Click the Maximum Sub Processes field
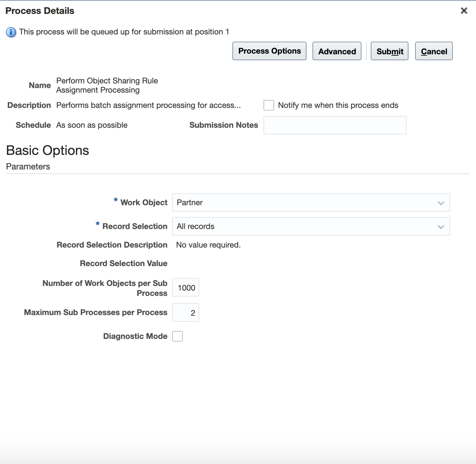476x464 pixels. 186,313
